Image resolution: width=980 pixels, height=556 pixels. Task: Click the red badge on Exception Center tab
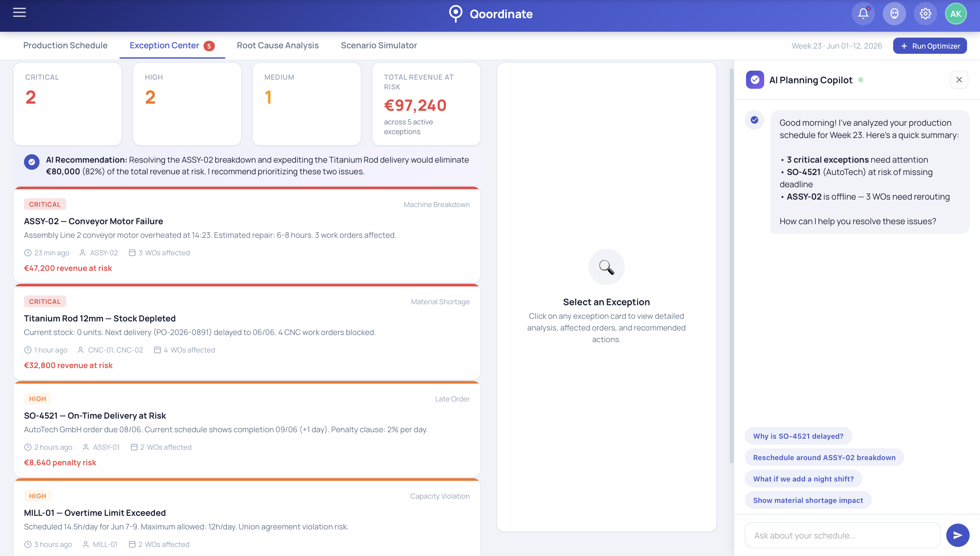click(x=209, y=46)
